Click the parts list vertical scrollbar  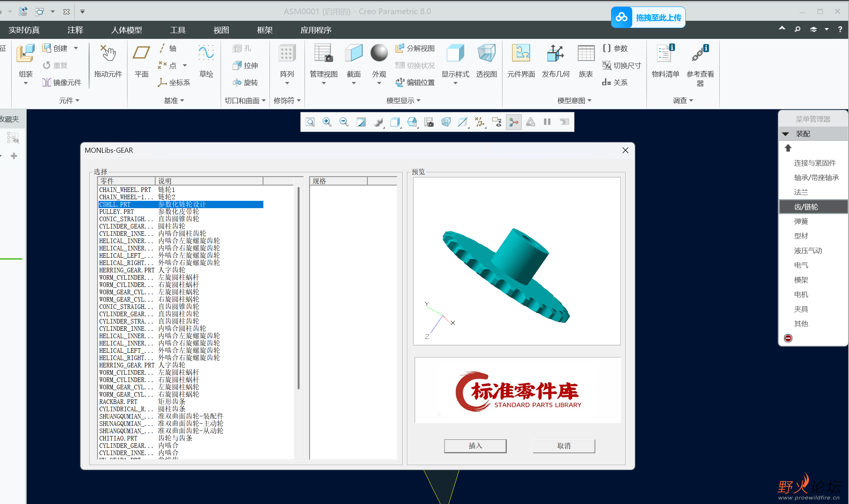point(298,288)
